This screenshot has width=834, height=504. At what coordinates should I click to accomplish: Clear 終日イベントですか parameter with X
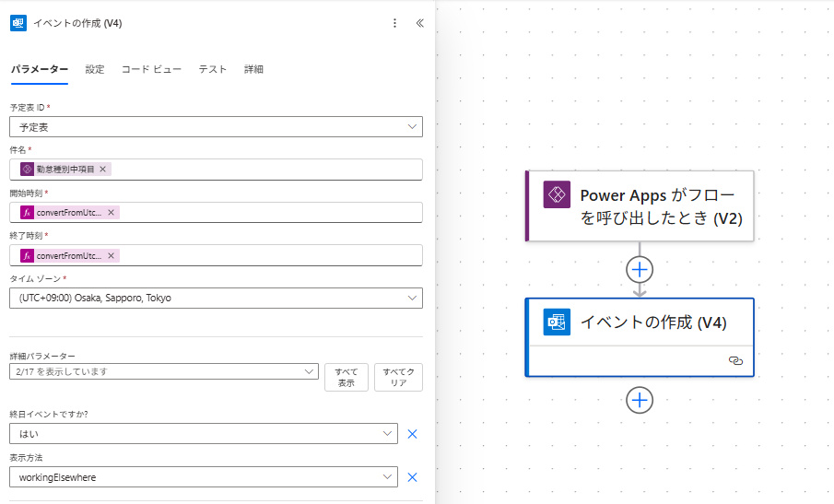click(412, 434)
